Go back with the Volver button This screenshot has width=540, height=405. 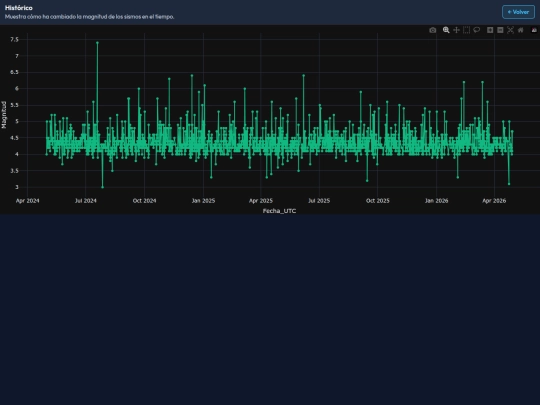518,12
